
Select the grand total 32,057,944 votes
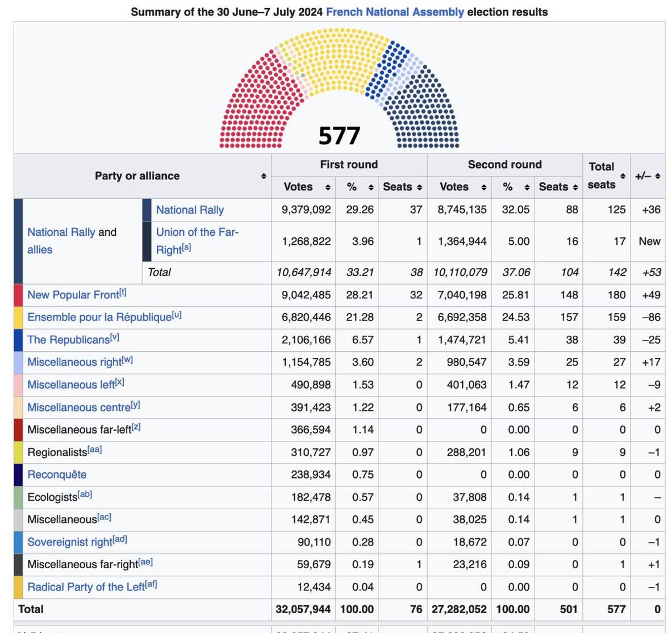point(303,610)
